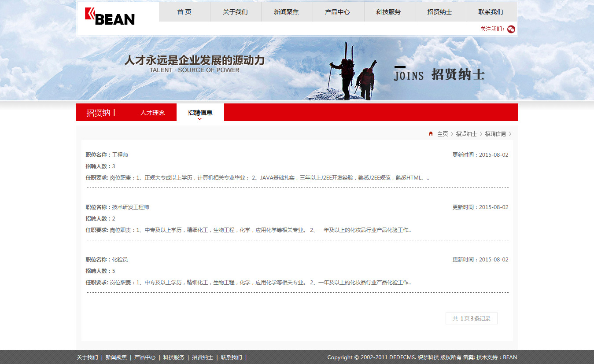Click 联系我们 in top navigation
Screen dimensions: 594x364
click(x=491, y=12)
